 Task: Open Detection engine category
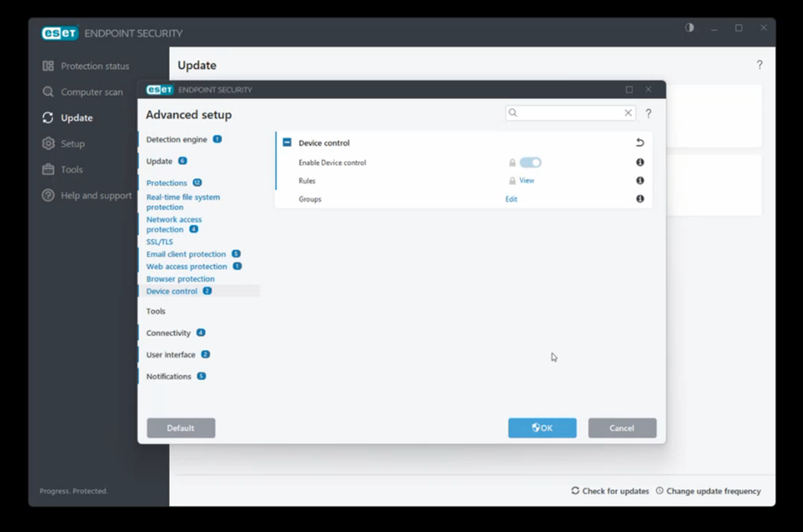[x=177, y=139]
